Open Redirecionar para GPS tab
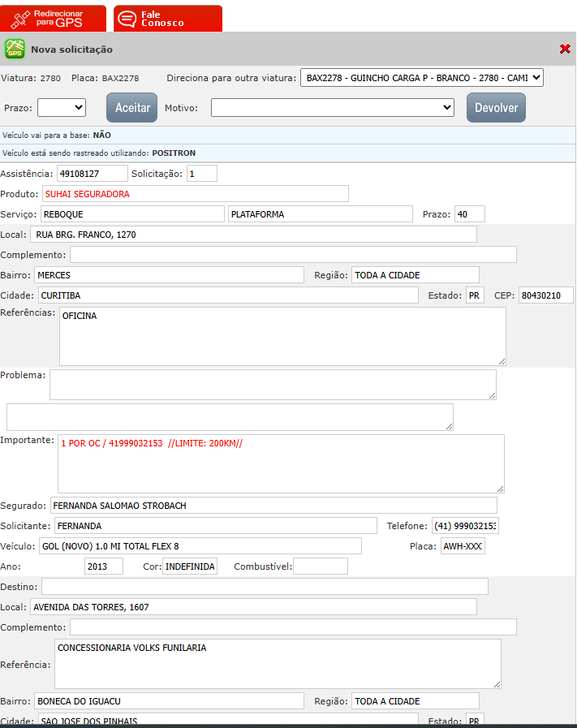This screenshot has width=577, height=728. click(54, 18)
